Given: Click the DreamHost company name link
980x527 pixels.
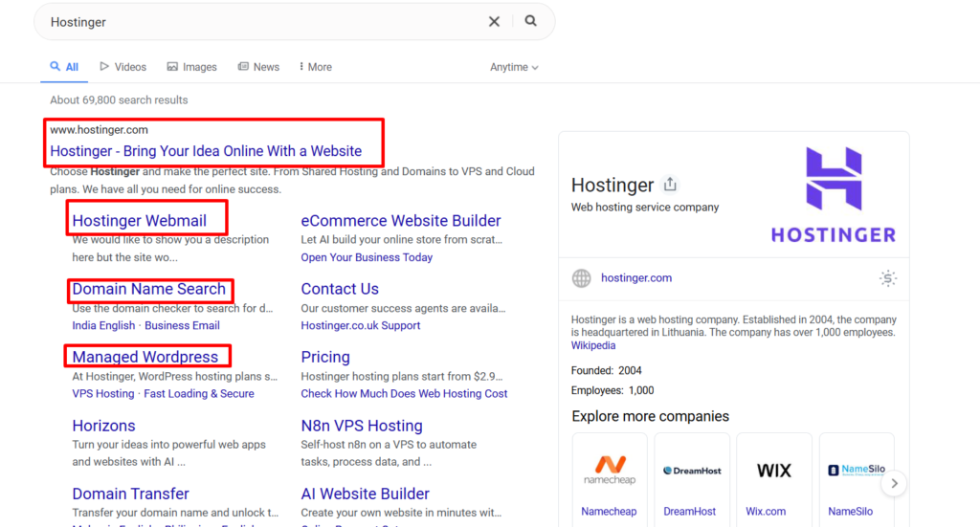Looking at the screenshot, I should pyautogui.click(x=689, y=512).
